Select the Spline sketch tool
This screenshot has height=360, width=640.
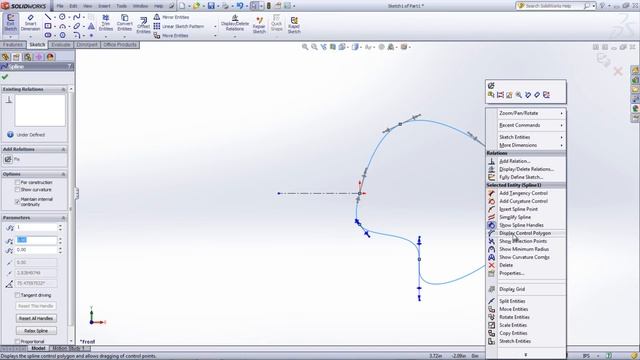(76, 17)
